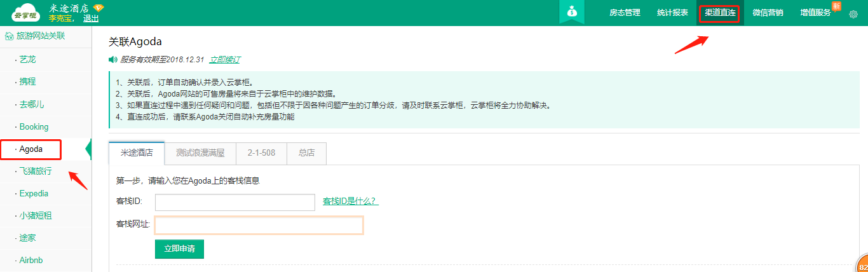Click the 旅游网站关联 sidebar header icon
Image resolution: width=868 pixels, height=272 pixels.
(9, 36)
